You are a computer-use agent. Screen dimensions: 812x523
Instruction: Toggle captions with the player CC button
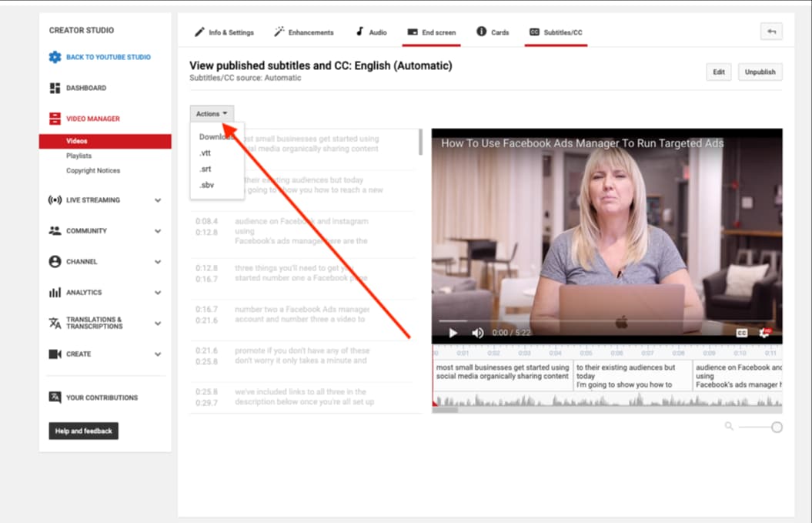(x=741, y=333)
